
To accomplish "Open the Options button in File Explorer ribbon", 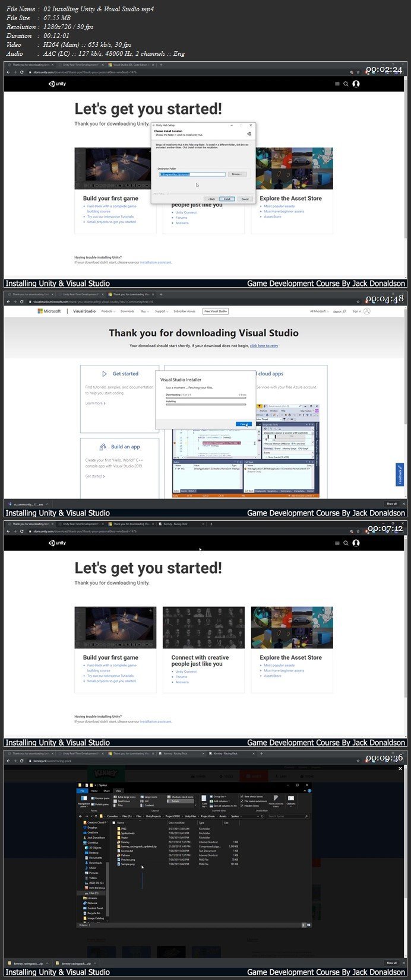I will pos(290,801).
